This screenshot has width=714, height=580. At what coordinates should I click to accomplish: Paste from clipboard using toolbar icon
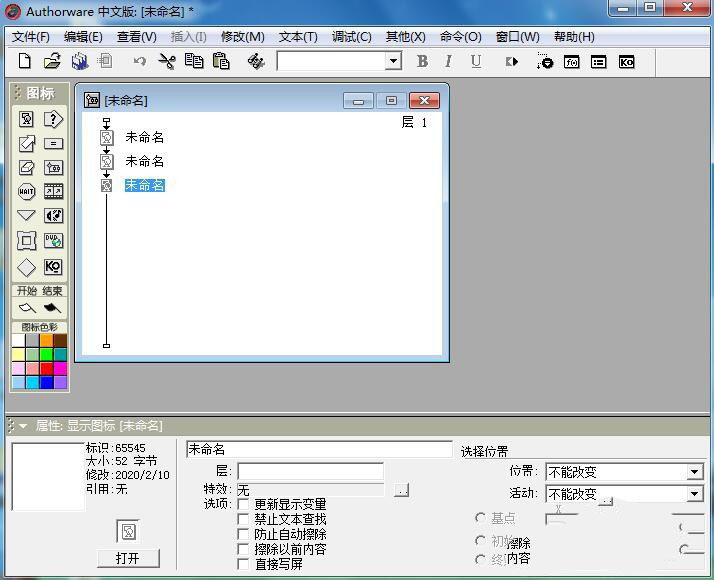(x=221, y=61)
